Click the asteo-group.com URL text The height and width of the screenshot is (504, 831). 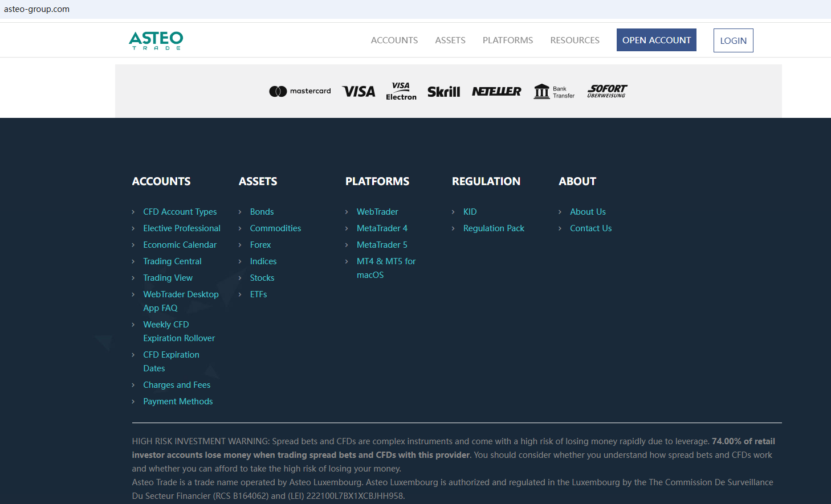(36, 9)
